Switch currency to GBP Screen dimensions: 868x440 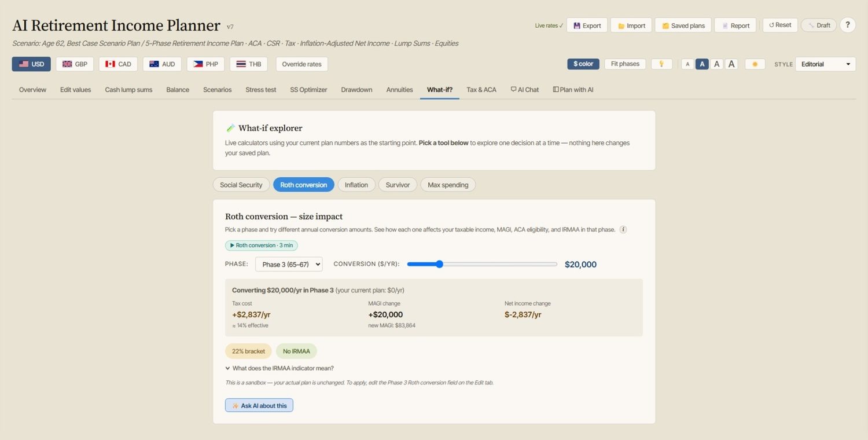[75, 64]
